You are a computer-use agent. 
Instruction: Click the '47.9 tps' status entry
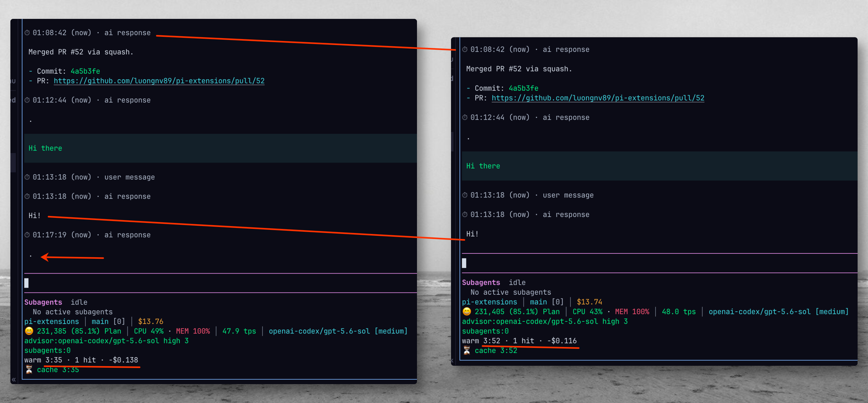point(239,331)
